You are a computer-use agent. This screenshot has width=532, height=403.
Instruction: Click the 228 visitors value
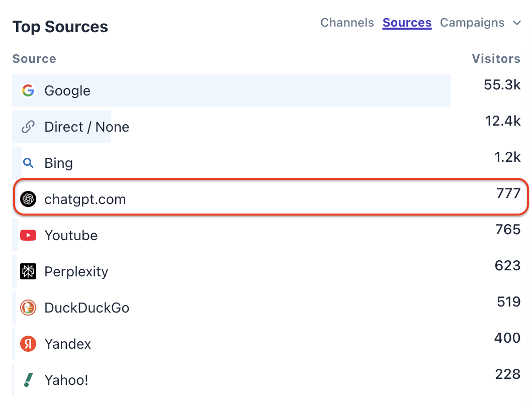coord(507,374)
